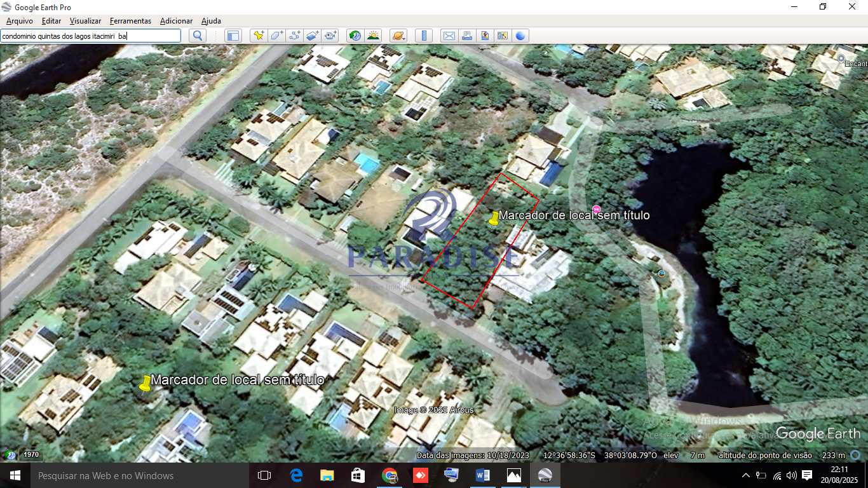The height and width of the screenshot is (488, 868).
Task: Start Record a Tour tool
Action: [330, 36]
